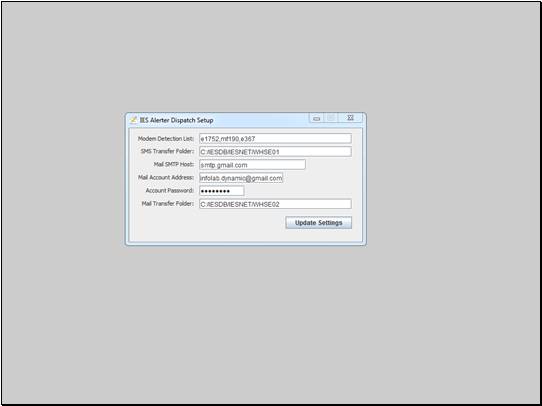Click the gray background outside the dialog
Viewport: 542px width, 406px height.
[x=270, y=311]
